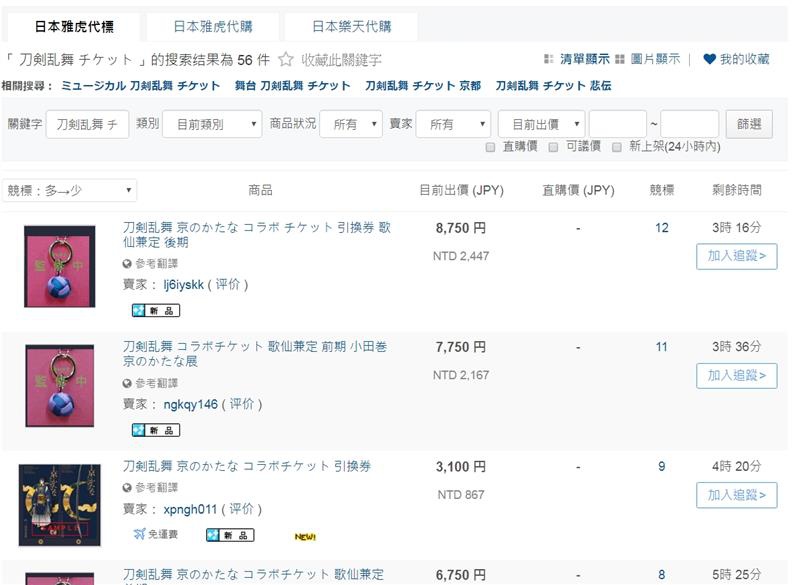Viewport: 800px width, 585px height.
Task: Open the 商品狀況 dropdown
Action: pyautogui.click(x=351, y=124)
